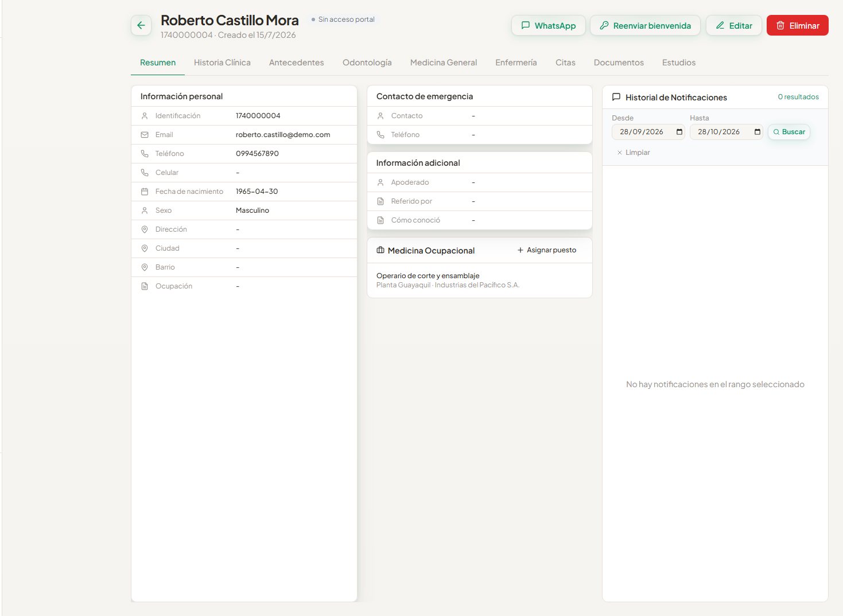843x616 pixels.
Task: Click the map pin icon beside Barrio
Action: coord(145,267)
